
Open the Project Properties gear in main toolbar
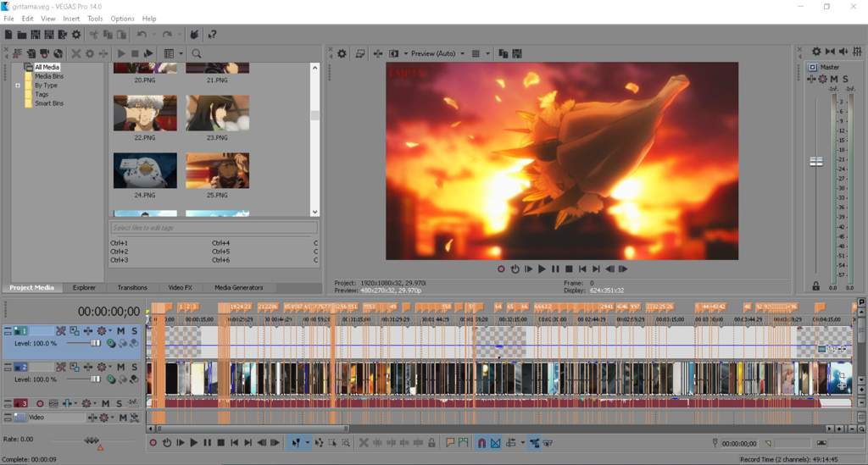click(76, 35)
